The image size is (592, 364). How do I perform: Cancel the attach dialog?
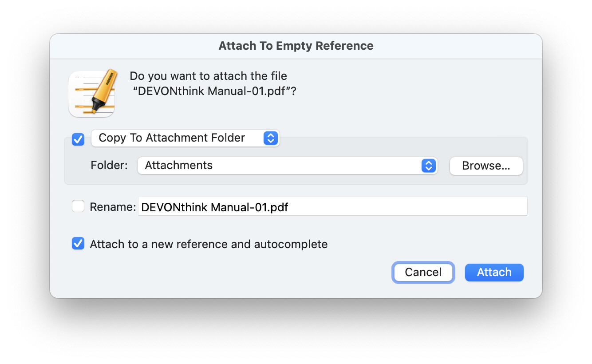(x=423, y=272)
